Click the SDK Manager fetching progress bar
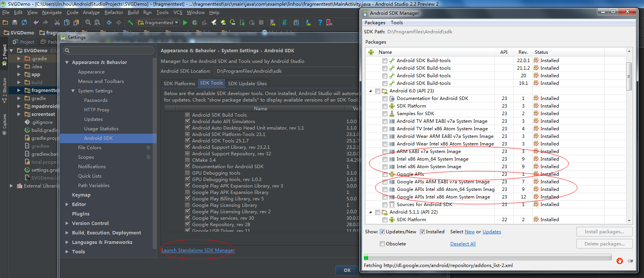 pyautogui.click(x=487, y=258)
